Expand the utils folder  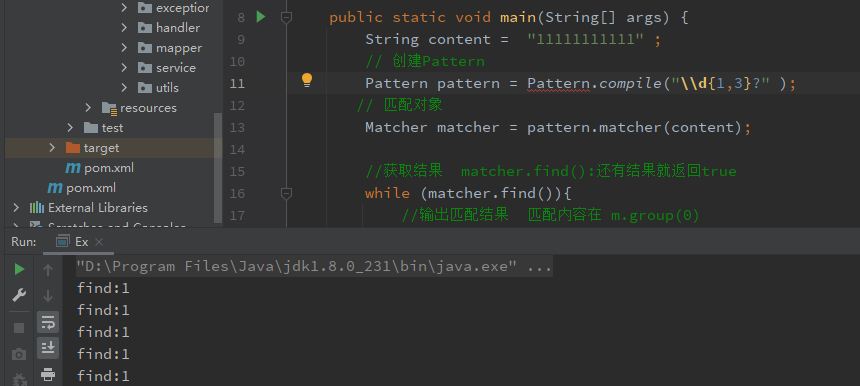(125, 87)
